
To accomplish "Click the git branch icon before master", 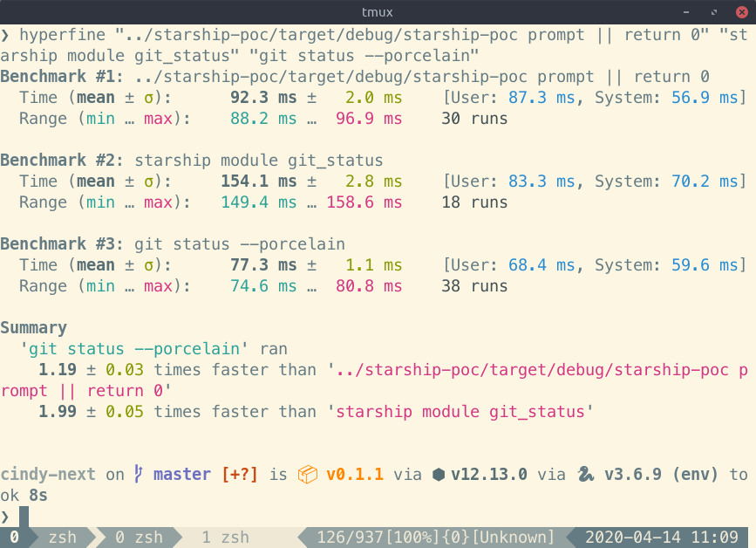I will point(139,474).
